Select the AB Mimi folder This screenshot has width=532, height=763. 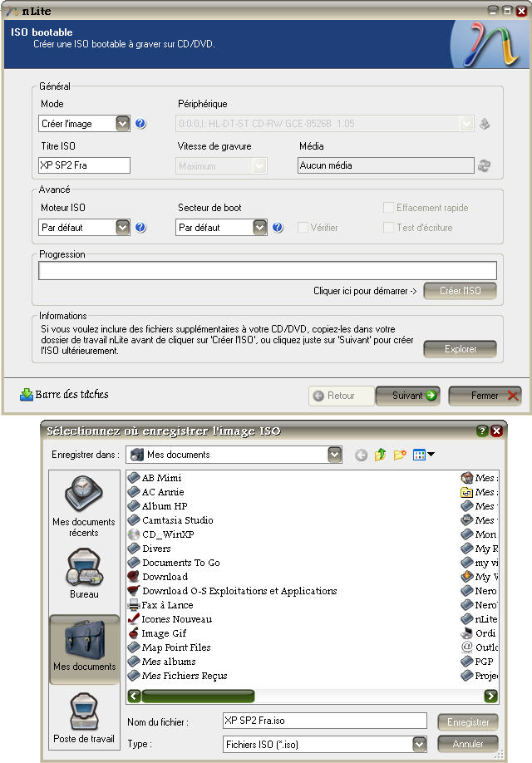point(155,478)
